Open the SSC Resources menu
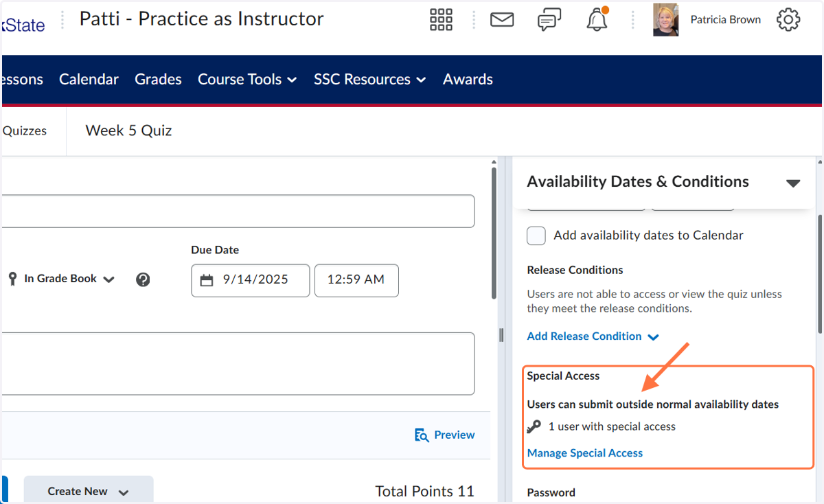Image resolution: width=824 pixels, height=504 pixels. pos(370,80)
